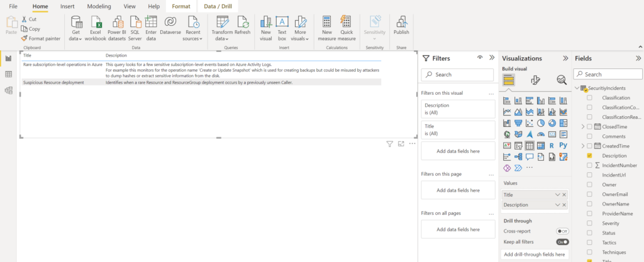644x262 pixels.
Task: Add a Text box to the report
Action: point(282,28)
